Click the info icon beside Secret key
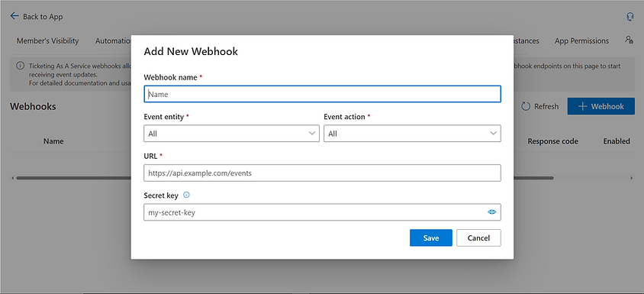This screenshot has height=294, width=644. [x=186, y=195]
